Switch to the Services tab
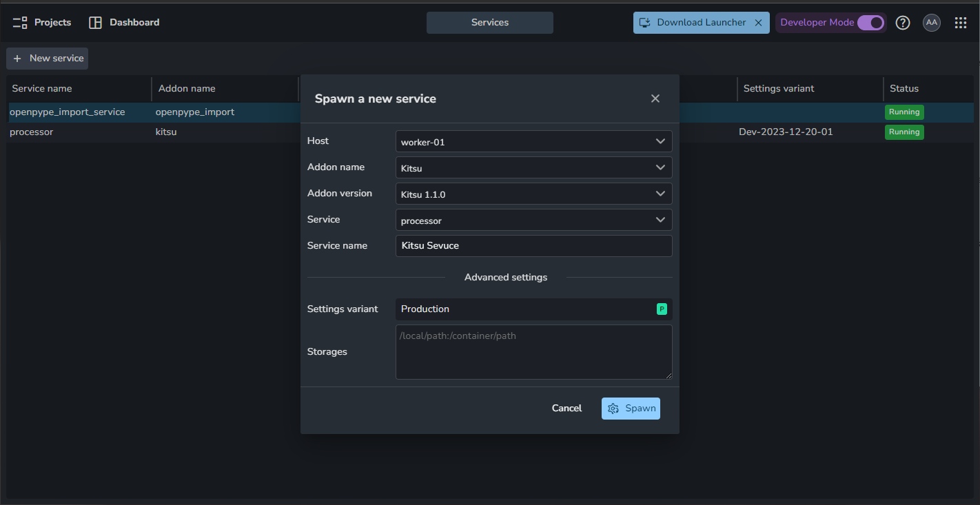The height and width of the screenshot is (505, 980). pyautogui.click(x=490, y=23)
